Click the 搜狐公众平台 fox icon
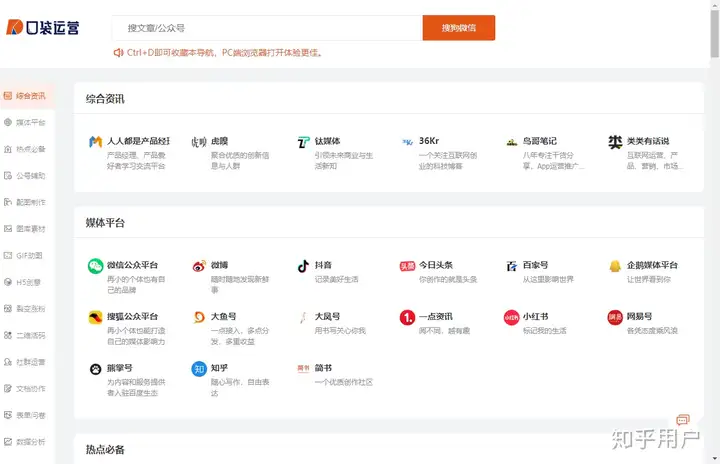 tap(96, 317)
